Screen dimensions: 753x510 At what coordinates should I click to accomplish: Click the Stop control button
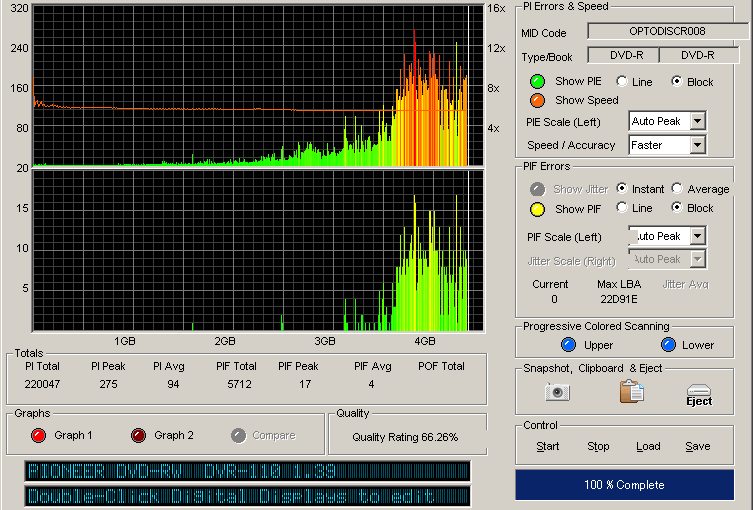point(598,446)
